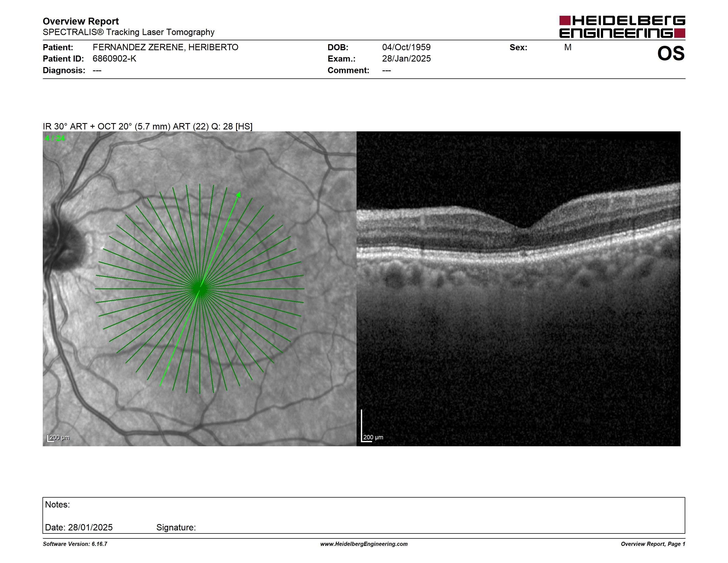The height and width of the screenshot is (563, 728).
Task: Click the sex value 'M'
Action: [x=568, y=47]
